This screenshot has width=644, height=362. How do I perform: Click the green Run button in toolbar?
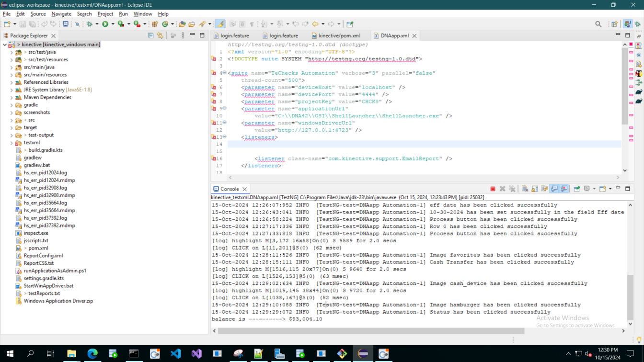105,24
